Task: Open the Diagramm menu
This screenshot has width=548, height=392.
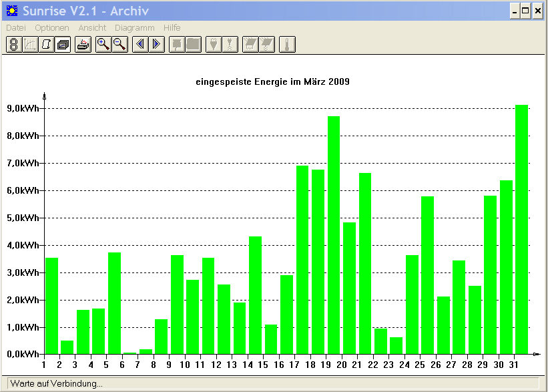Action: 135,27
